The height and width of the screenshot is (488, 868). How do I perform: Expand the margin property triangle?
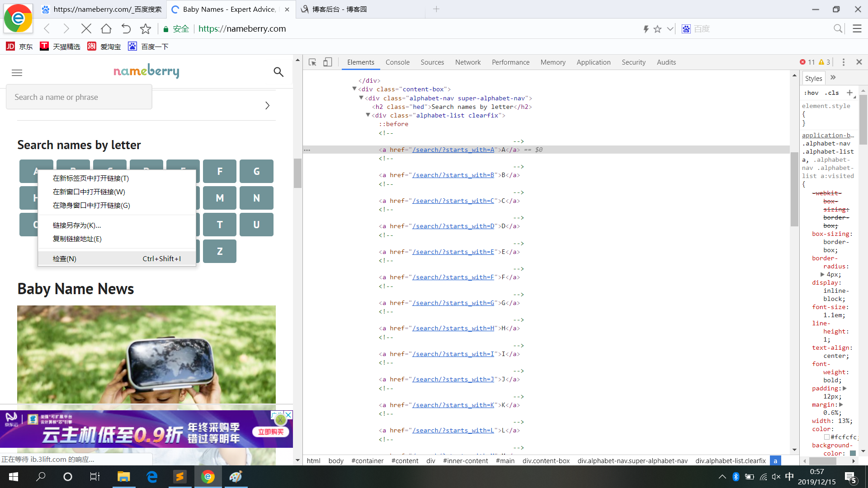pyautogui.click(x=841, y=404)
